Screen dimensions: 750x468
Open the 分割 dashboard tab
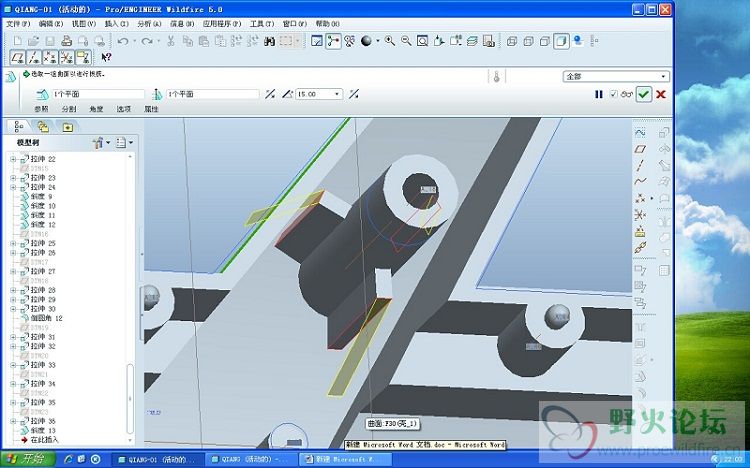pos(69,109)
